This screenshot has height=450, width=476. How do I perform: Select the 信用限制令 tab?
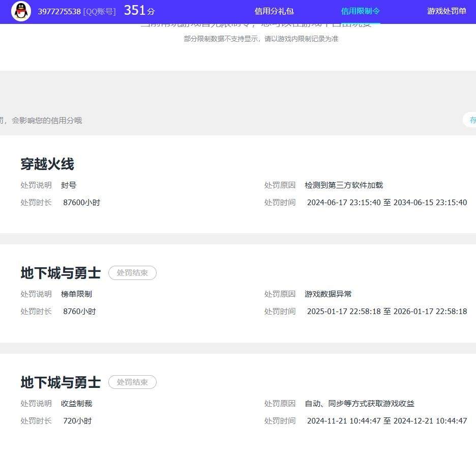click(361, 11)
